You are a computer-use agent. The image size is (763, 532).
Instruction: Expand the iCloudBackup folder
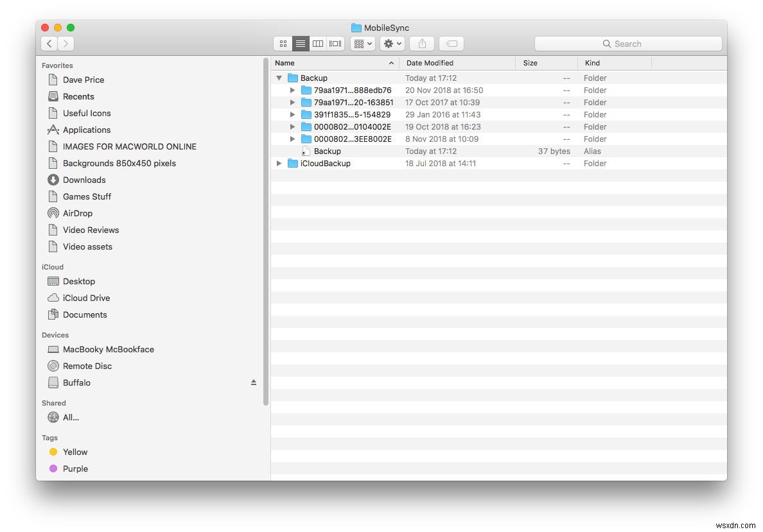[x=279, y=163]
